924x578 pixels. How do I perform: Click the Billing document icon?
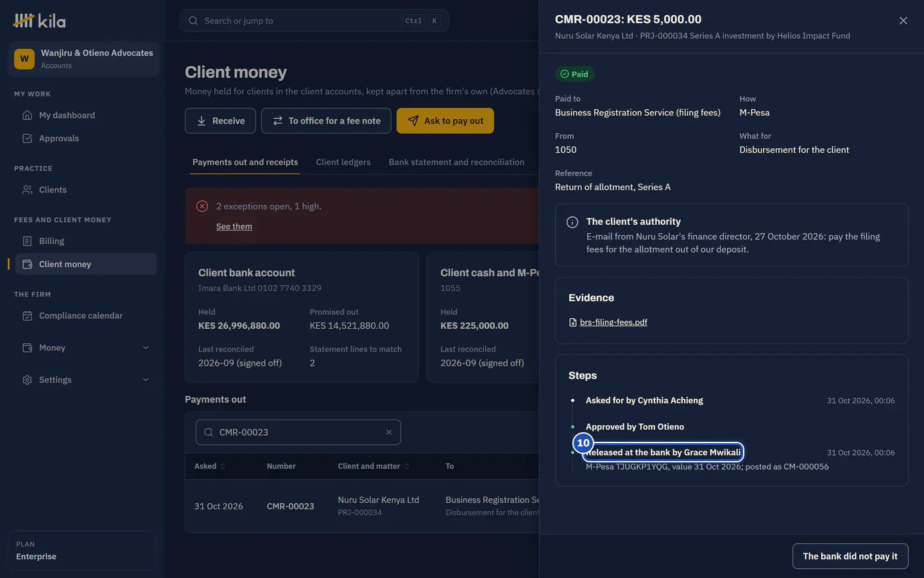pyautogui.click(x=27, y=241)
